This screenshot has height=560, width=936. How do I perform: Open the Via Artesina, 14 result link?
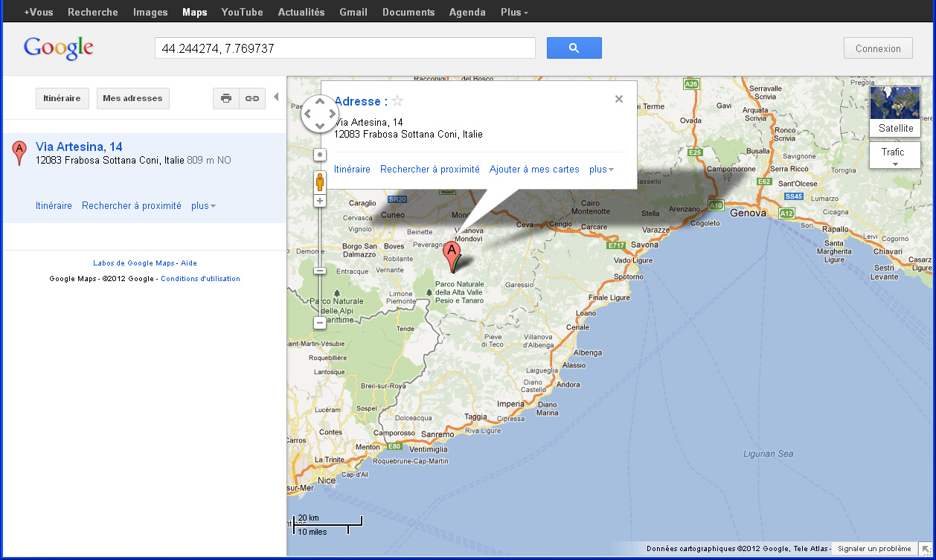coord(79,147)
